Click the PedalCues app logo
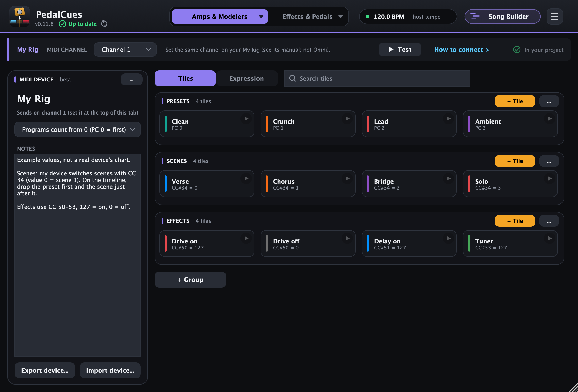The height and width of the screenshot is (392, 578). click(20, 17)
